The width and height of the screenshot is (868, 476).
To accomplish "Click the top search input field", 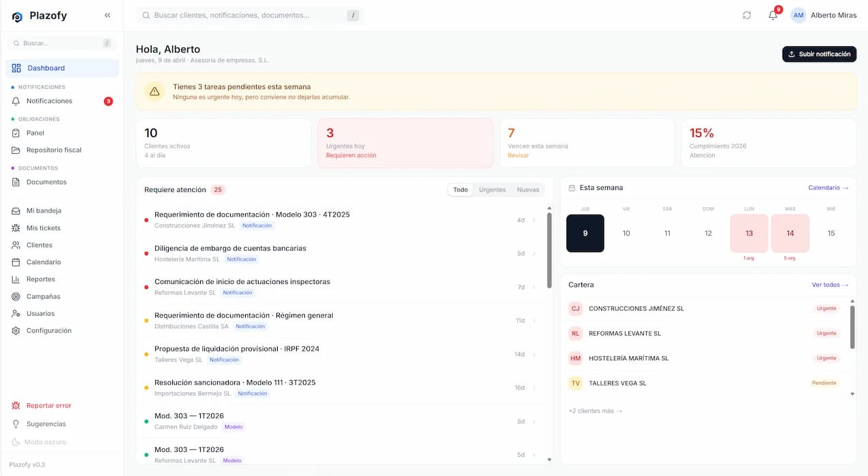I will pyautogui.click(x=248, y=14).
